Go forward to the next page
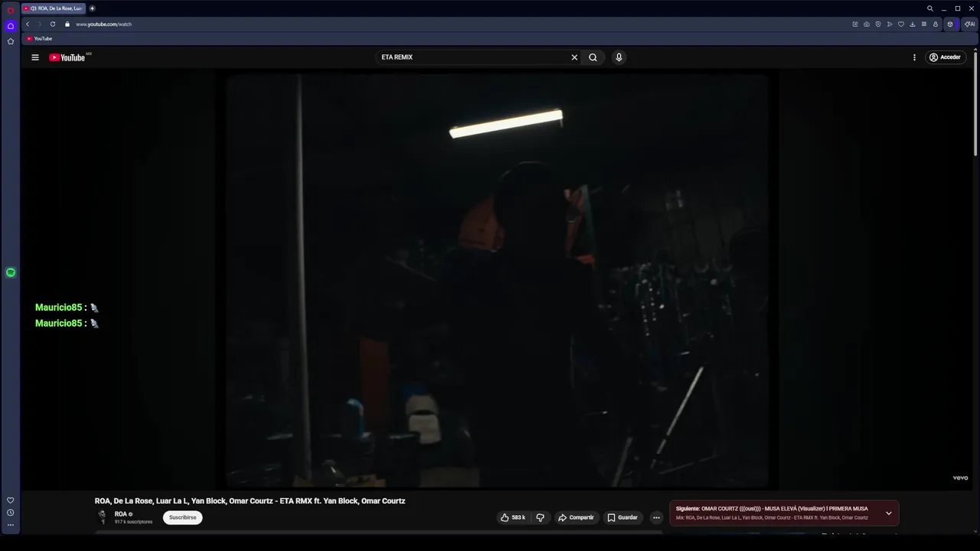The width and height of the screenshot is (980, 551). [40, 24]
